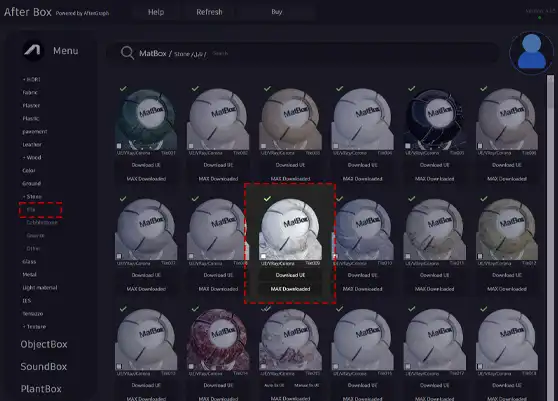Select the Glass category

coord(29,262)
